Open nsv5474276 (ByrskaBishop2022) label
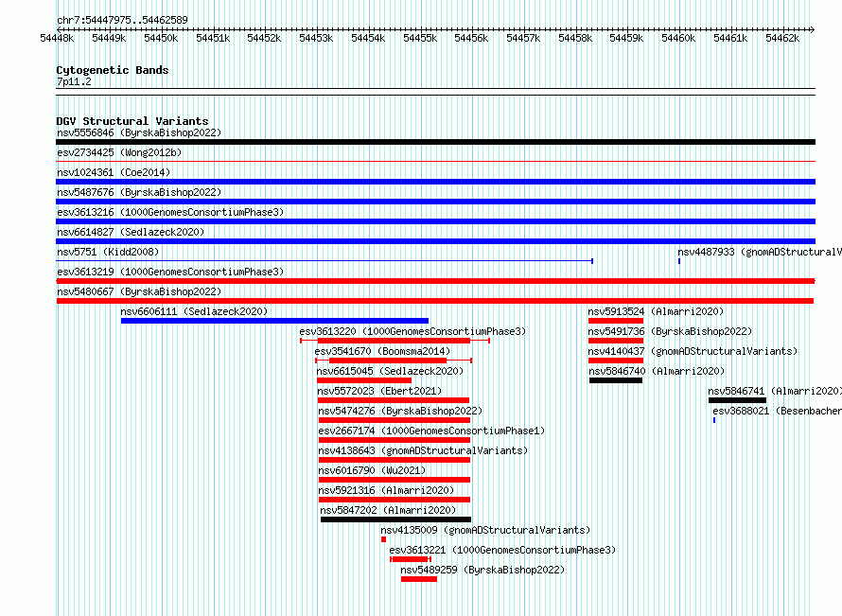842x616 pixels. click(400, 411)
